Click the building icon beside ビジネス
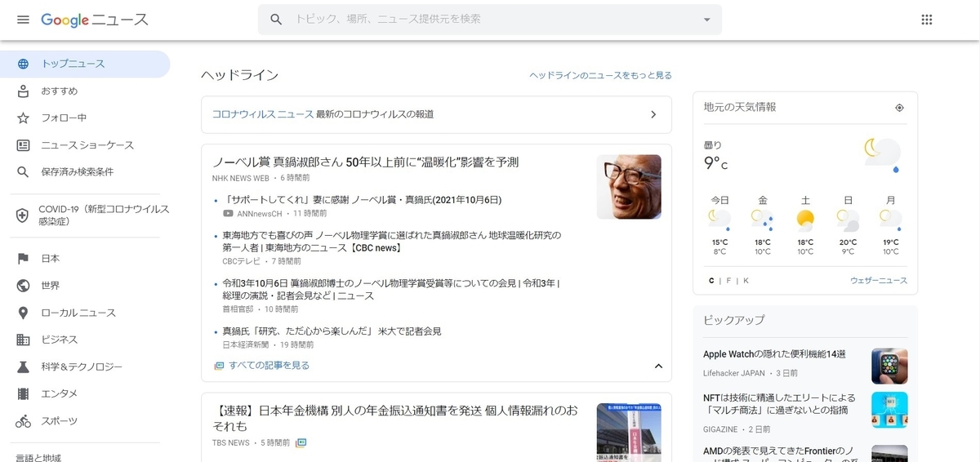This screenshot has width=980, height=462. [x=23, y=340]
